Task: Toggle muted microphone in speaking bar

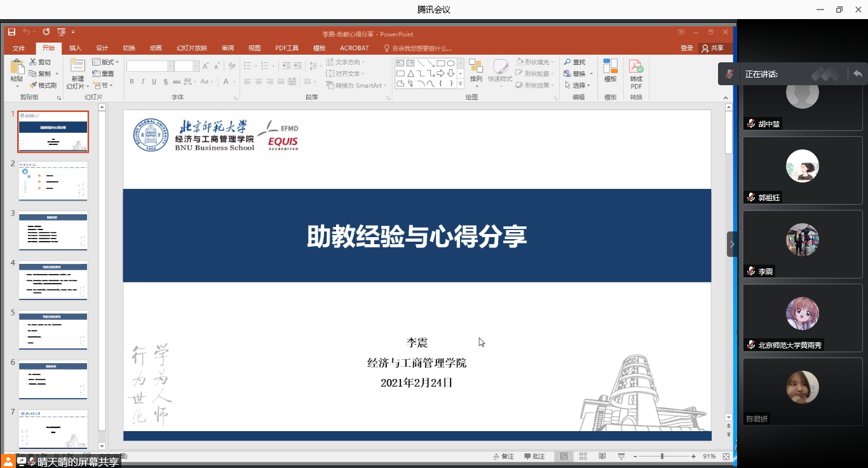Action: point(730,74)
